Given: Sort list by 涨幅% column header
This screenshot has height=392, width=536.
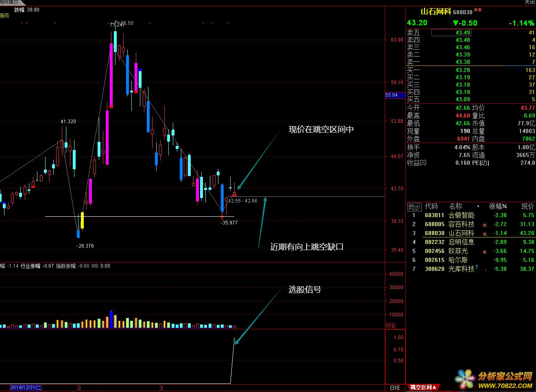Looking at the screenshot, I should pos(498,206).
